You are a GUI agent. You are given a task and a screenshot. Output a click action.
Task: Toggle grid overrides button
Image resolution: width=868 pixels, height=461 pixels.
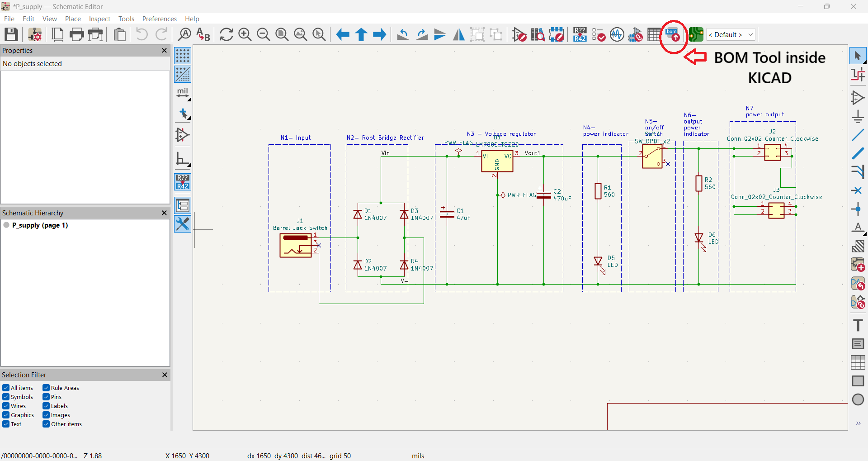tap(183, 74)
